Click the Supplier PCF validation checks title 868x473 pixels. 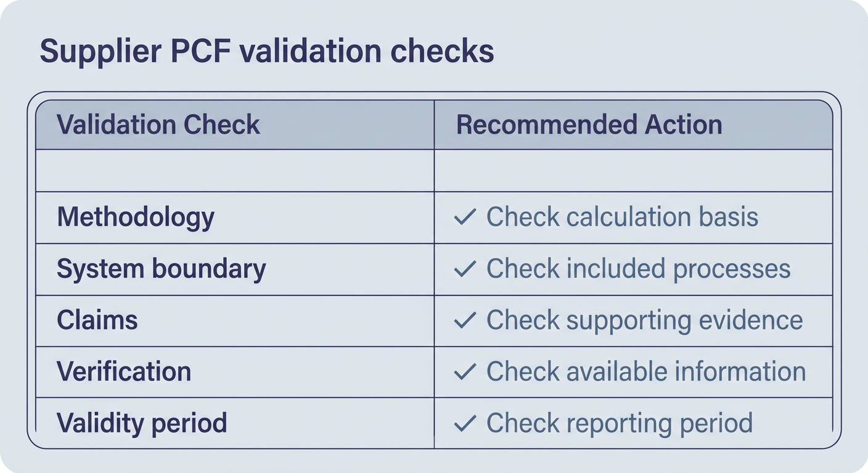pos(267,52)
